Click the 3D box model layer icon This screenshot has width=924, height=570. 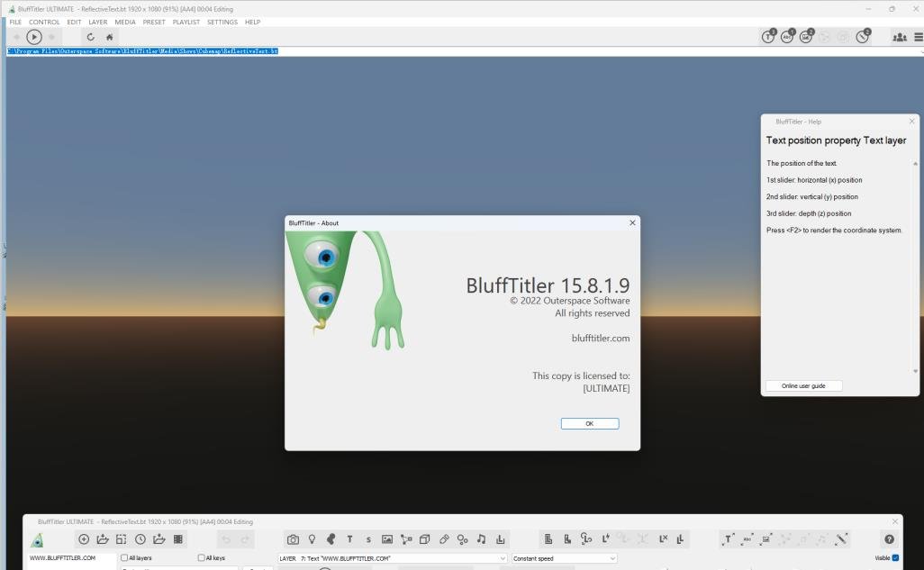point(424,539)
